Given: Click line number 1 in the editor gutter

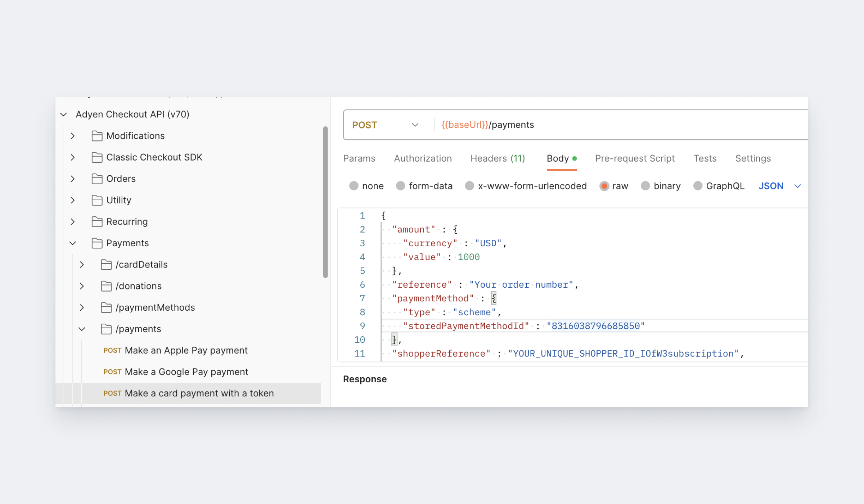Looking at the screenshot, I should point(362,216).
